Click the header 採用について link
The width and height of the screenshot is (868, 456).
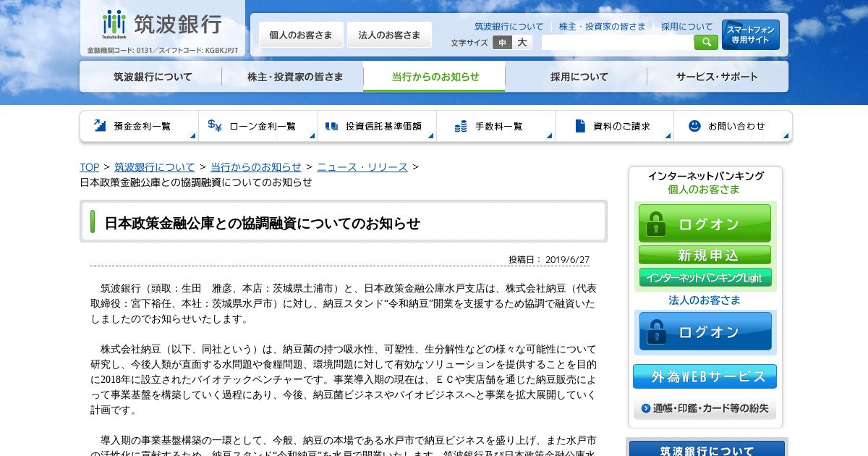pos(686,27)
